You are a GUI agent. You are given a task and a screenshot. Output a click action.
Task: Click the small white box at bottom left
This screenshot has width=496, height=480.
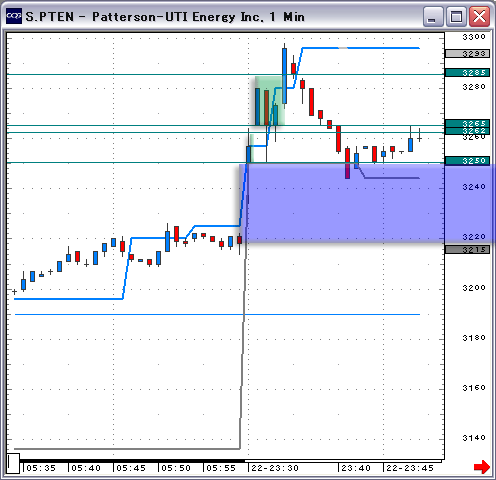click(13, 463)
